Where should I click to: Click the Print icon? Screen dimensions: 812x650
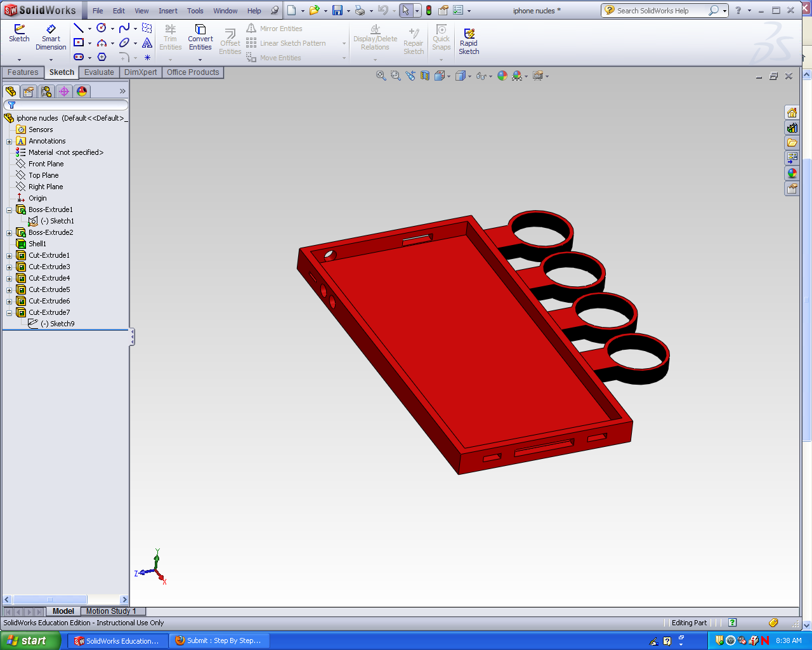click(360, 10)
